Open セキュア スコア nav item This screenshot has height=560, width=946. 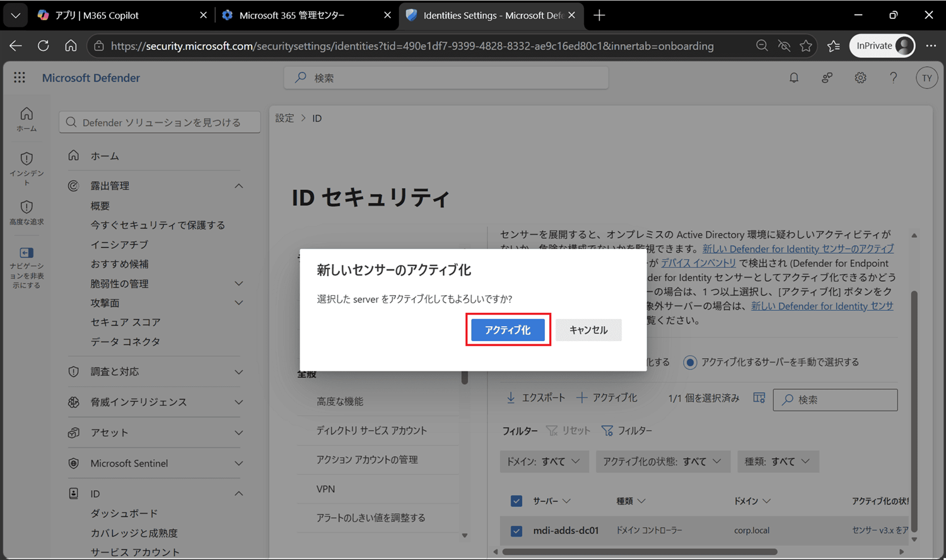pyautogui.click(x=126, y=322)
